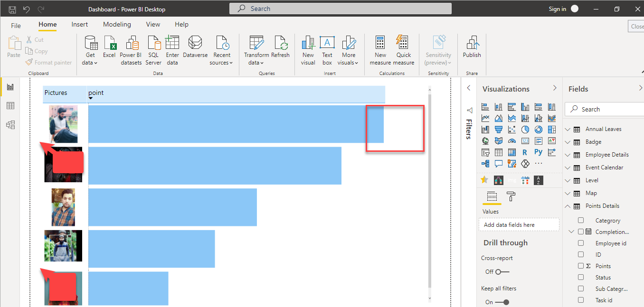Click Sign in
The width and height of the screenshot is (644, 307).
[557, 9]
